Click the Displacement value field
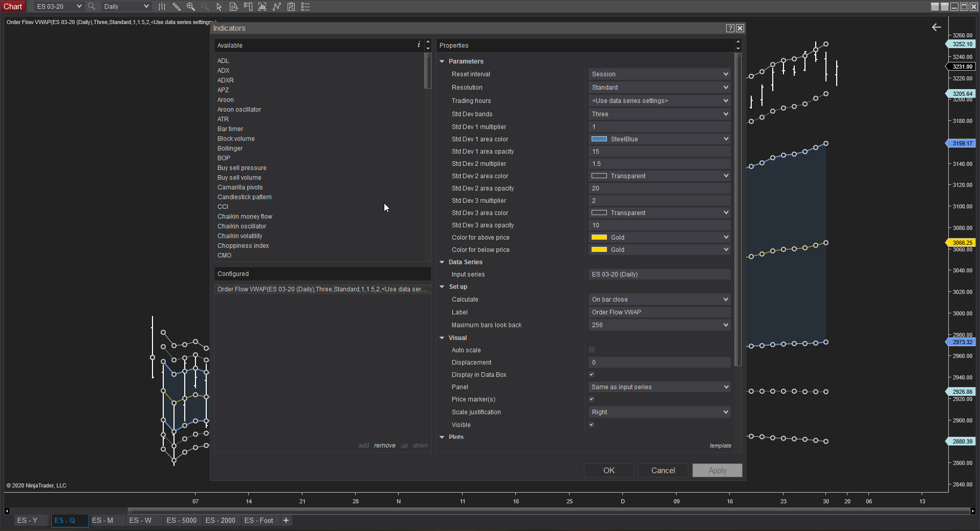The image size is (980, 531). coord(659,363)
